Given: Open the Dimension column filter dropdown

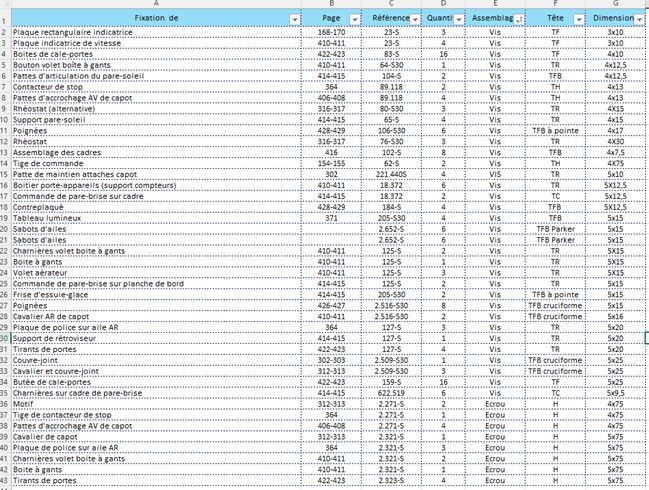Looking at the screenshot, I should [x=639, y=19].
